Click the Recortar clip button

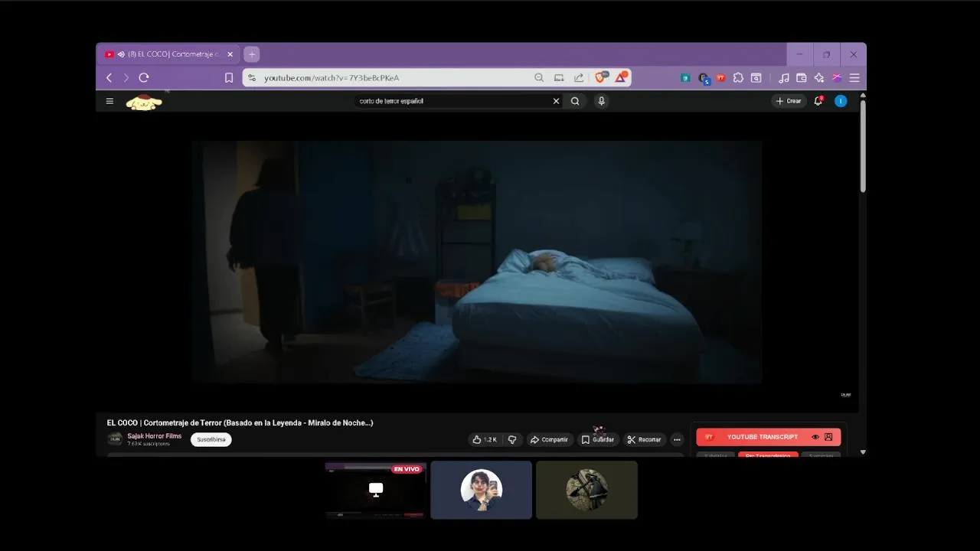pos(644,439)
